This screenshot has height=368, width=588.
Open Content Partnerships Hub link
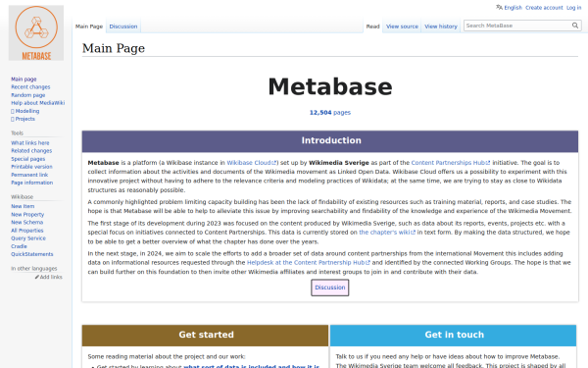click(x=451, y=163)
